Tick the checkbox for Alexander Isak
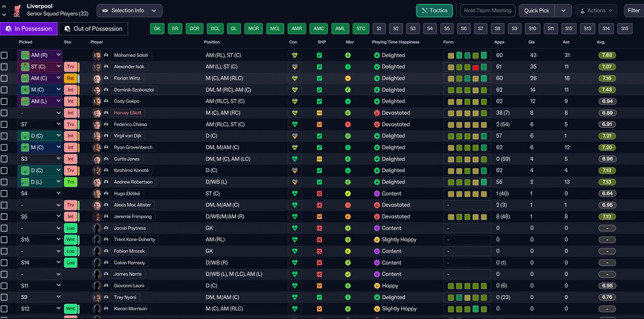The width and height of the screenshot is (644, 319). coord(4,67)
